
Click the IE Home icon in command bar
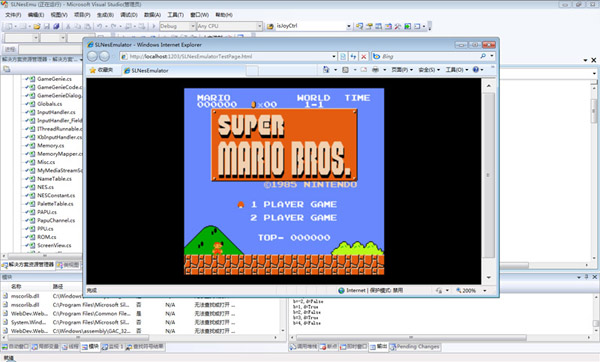click(x=326, y=70)
